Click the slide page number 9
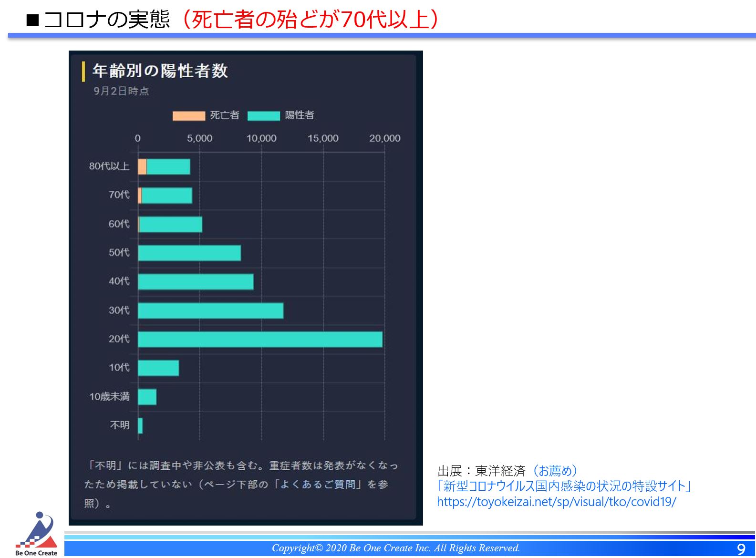This screenshot has width=756, height=558. (x=741, y=549)
